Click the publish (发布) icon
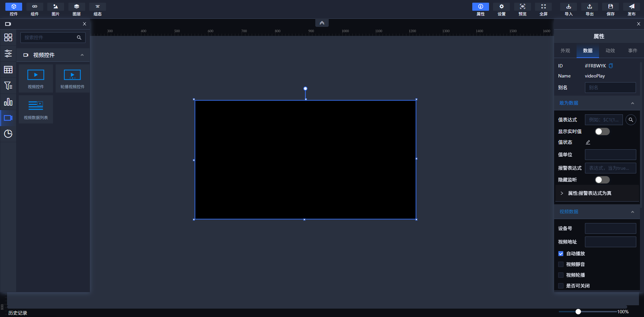The width and height of the screenshot is (644, 317). (631, 9)
